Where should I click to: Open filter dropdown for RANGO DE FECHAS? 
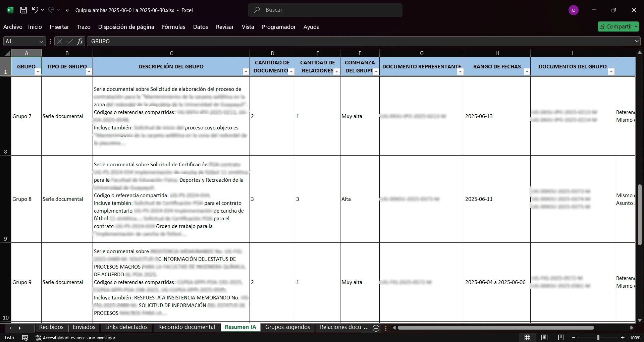[x=527, y=72]
